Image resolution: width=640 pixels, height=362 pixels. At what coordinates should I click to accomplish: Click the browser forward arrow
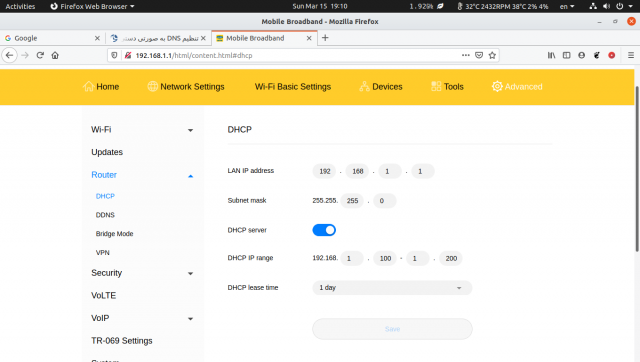click(25, 55)
